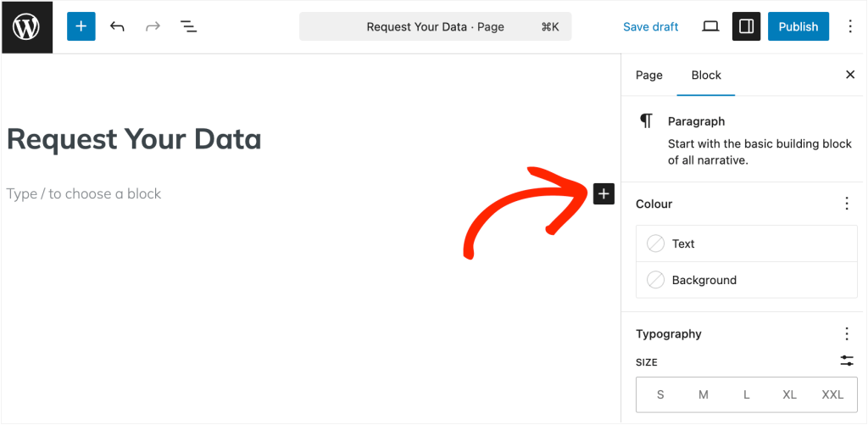Image resolution: width=868 pixels, height=425 pixels.
Task: Click the laptop preview view icon
Action: [710, 26]
